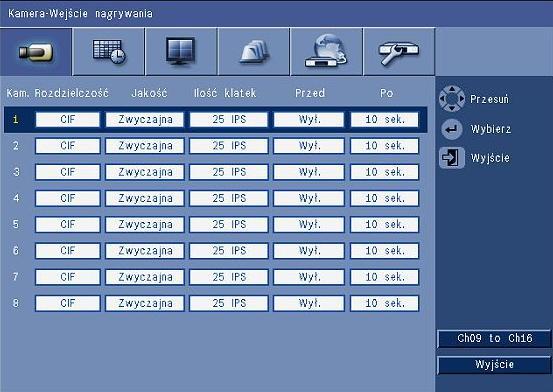Open resolution CIF field for camera 4
553x392 pixels.
click(x=68, y=198)
